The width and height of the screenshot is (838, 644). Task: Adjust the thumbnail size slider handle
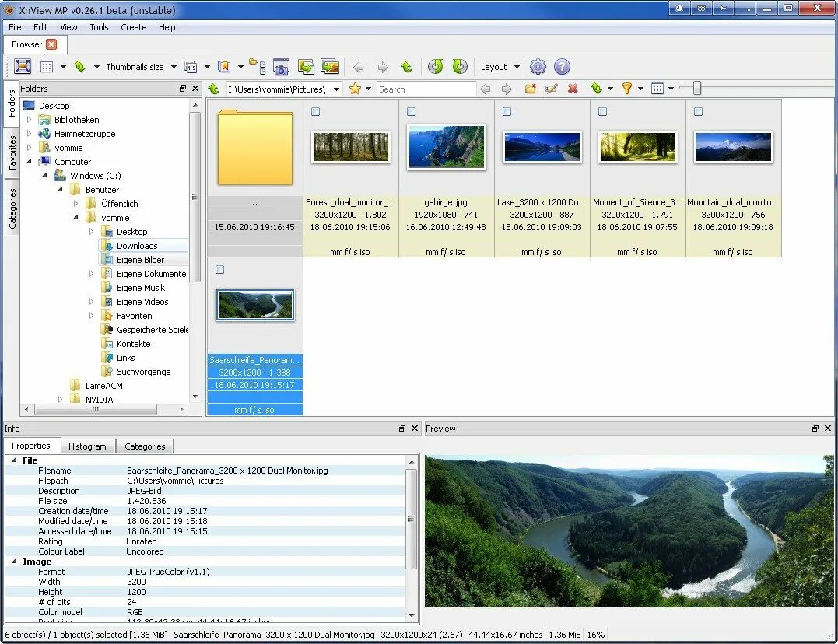coord(697,88)
